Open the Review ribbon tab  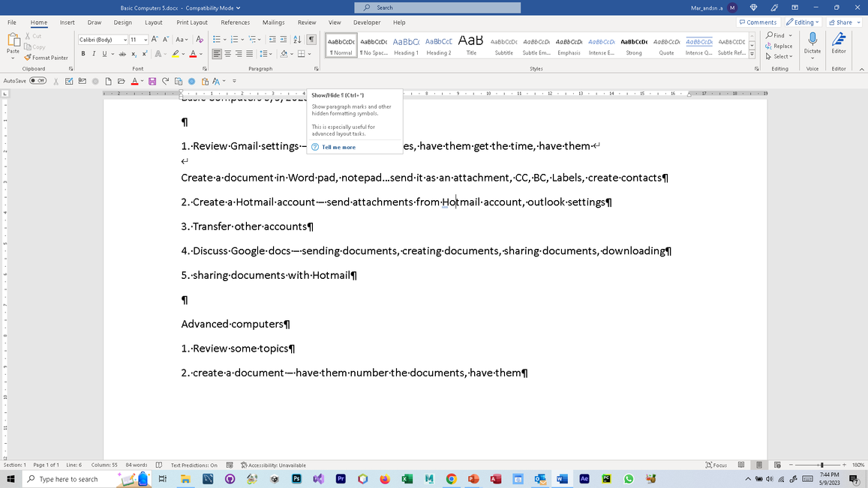click(307, 22)
